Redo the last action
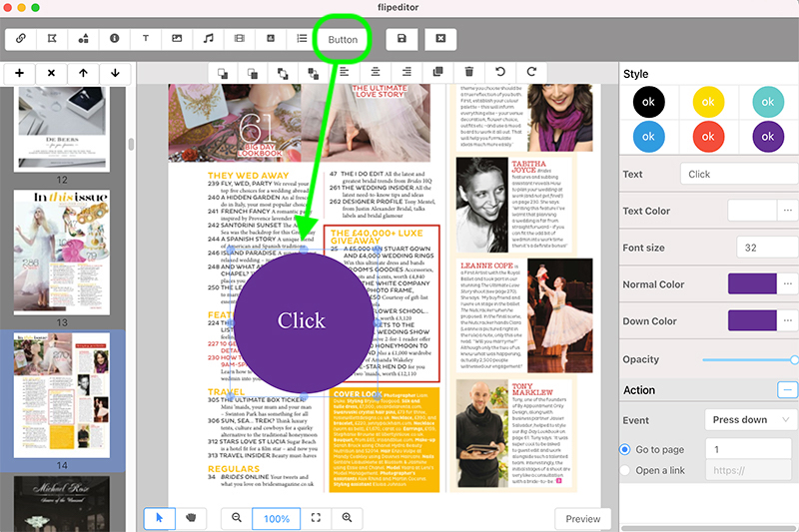This screenshot has height=532, width=799. point(531,72)
